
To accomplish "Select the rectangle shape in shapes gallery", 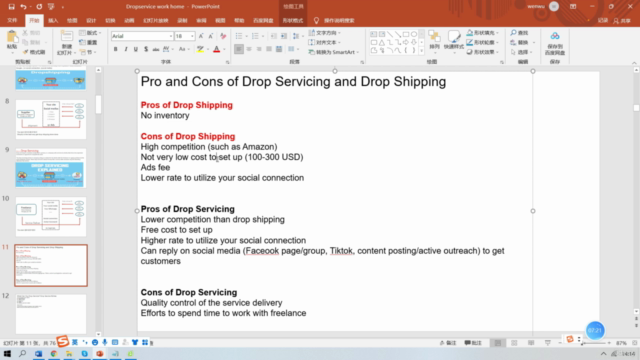I will (x=406, y=34).
